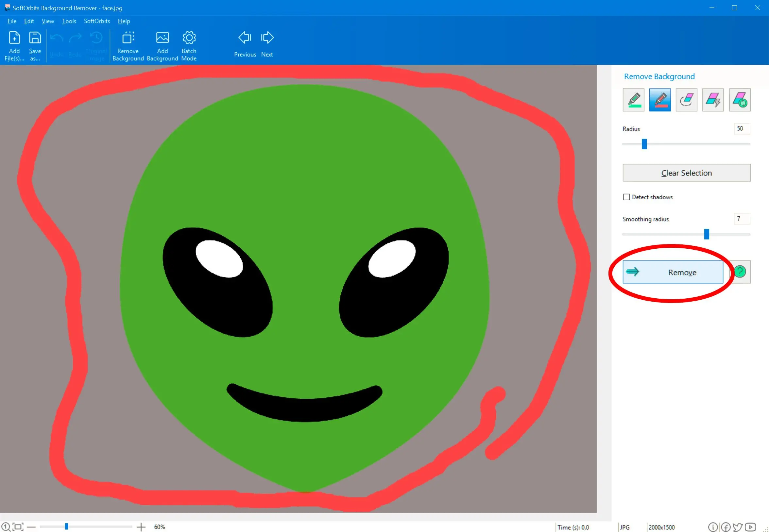Enable Detect shadows checkbox

click(626, 197)
